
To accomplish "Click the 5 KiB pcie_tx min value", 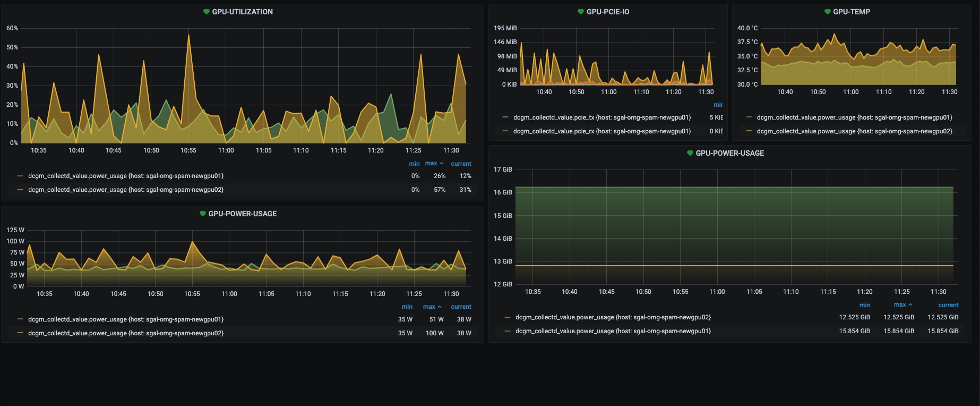I will coord(716,117).
